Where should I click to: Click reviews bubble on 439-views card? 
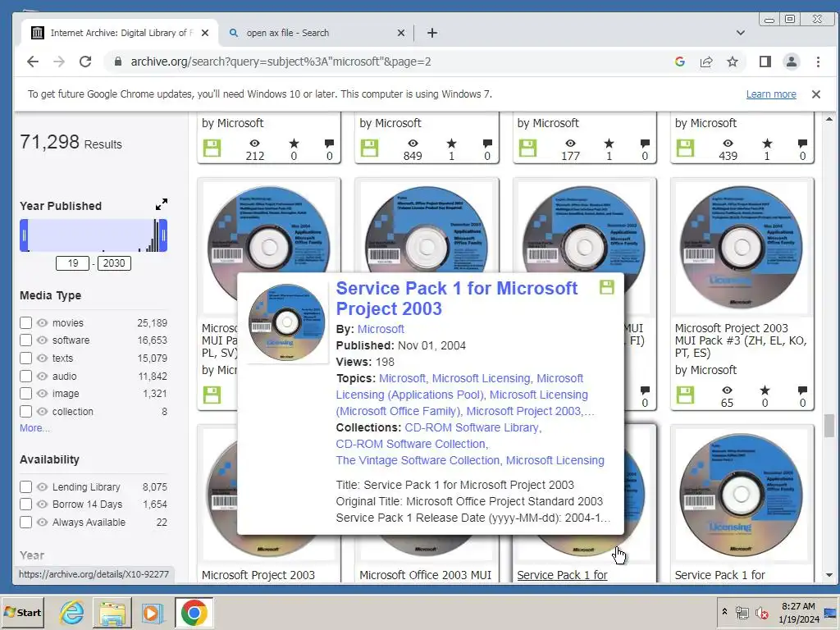point(802,143)
